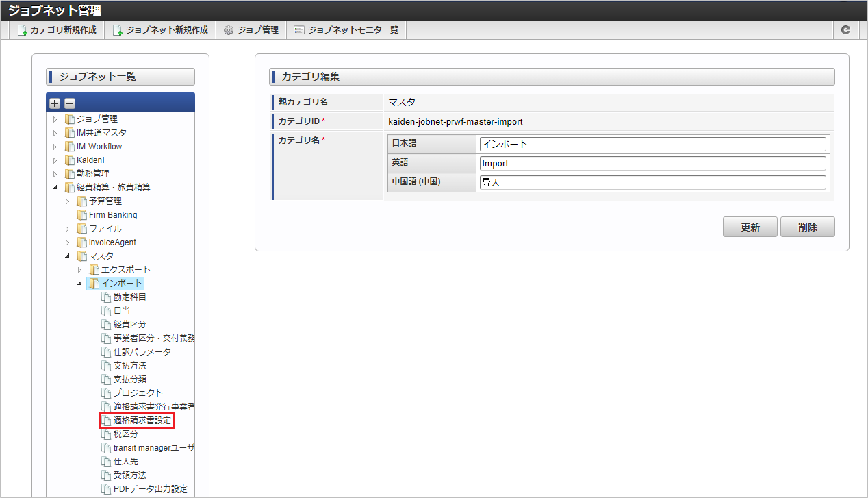Screen dimensions: 868x498
Task: Collapse the マスタ folder node
Action: [68, 256]
